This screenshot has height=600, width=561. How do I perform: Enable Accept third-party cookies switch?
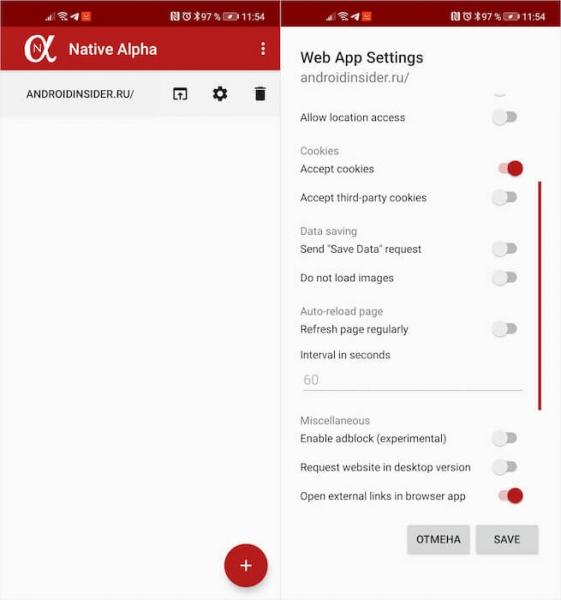[x=505, y=197]
